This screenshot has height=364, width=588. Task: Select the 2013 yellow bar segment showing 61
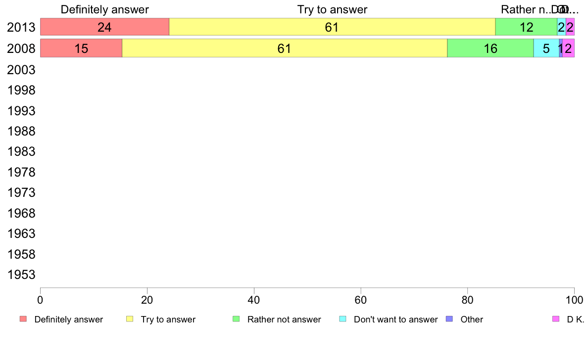pyautogui.click(x=332, y=27)
